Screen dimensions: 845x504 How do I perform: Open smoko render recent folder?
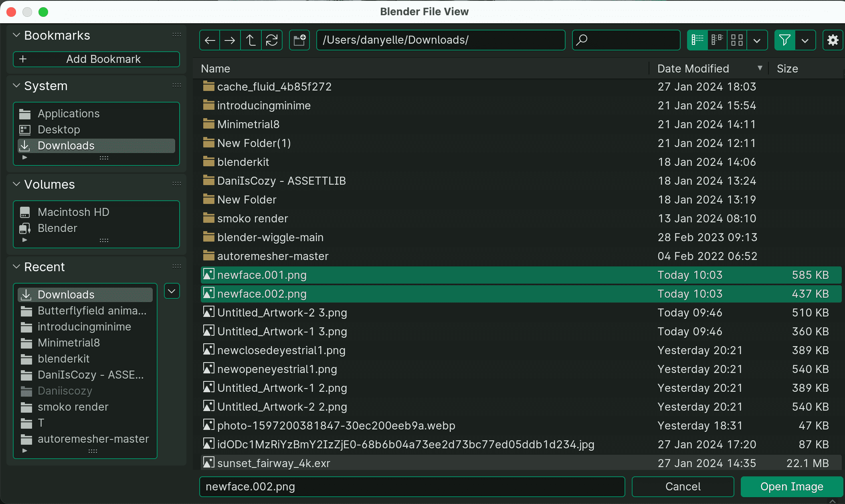(x=85, y=407)
